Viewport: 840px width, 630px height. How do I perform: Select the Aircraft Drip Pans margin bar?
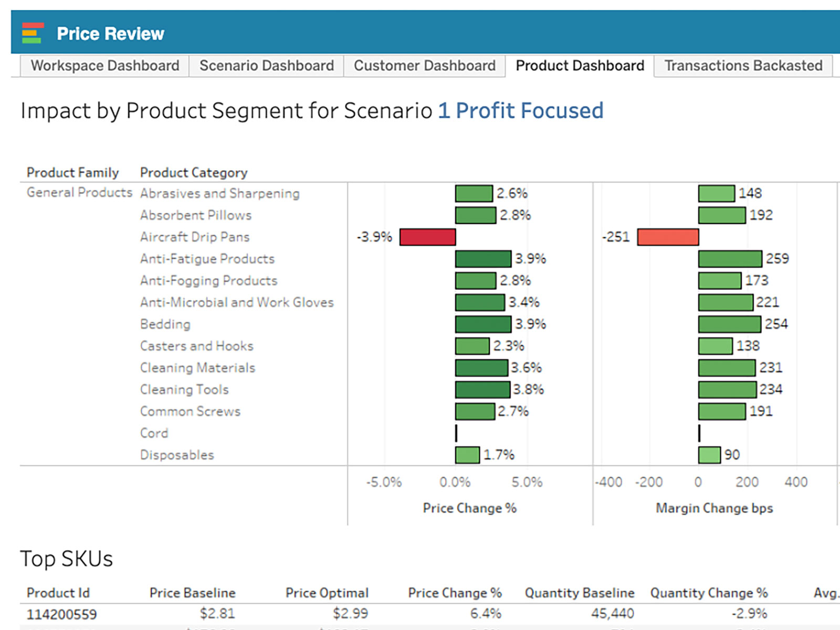coord(668,237)
